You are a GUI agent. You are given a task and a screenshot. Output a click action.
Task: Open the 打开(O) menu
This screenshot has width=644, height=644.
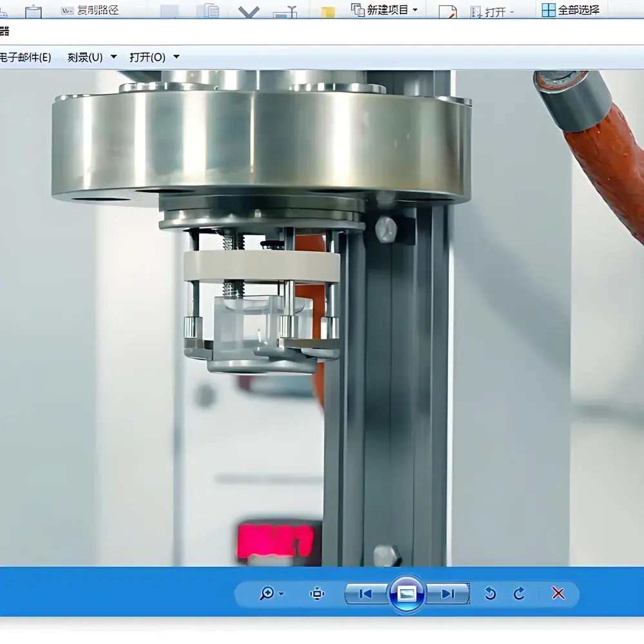click(x=147, y=57)
